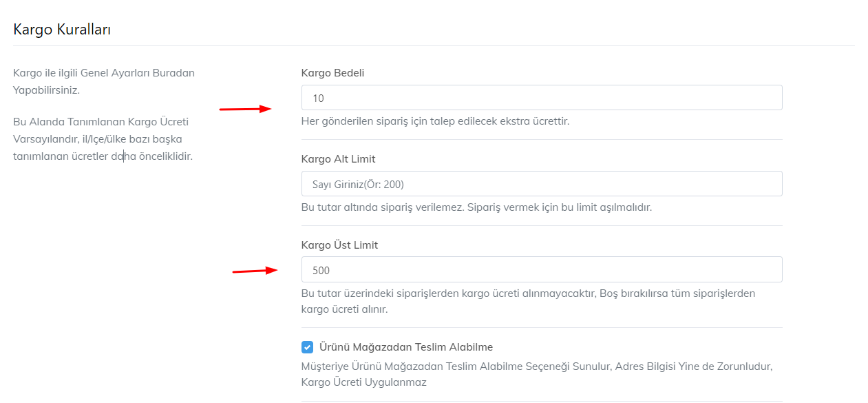Click the divider line under Kargo Kuralları heading

[x=434, y=46]
